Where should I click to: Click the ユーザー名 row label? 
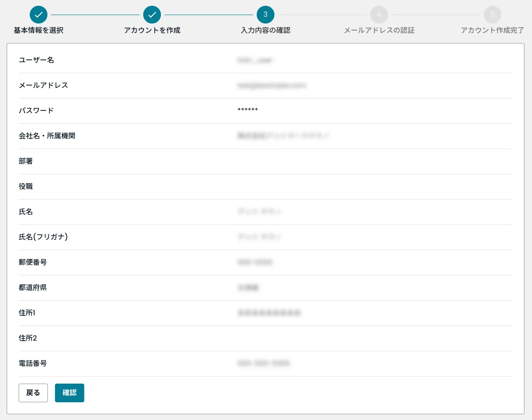tap(36, 60)
